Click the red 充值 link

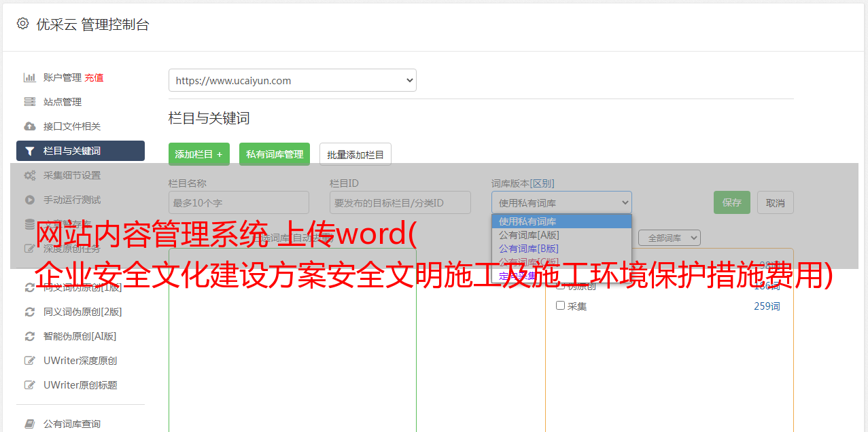[x=94, y=77]
